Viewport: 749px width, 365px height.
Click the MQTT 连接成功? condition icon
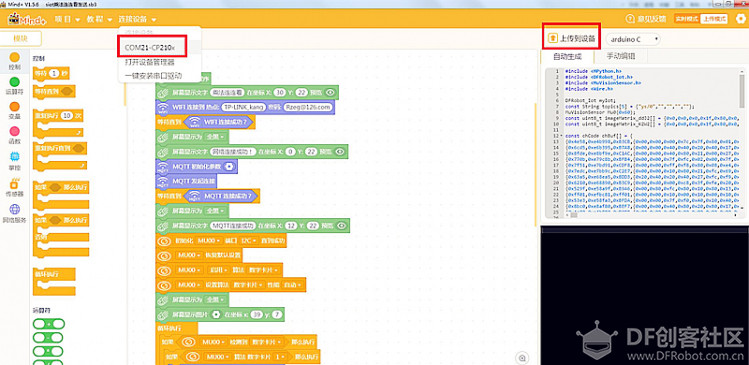[x=194, y=196]
